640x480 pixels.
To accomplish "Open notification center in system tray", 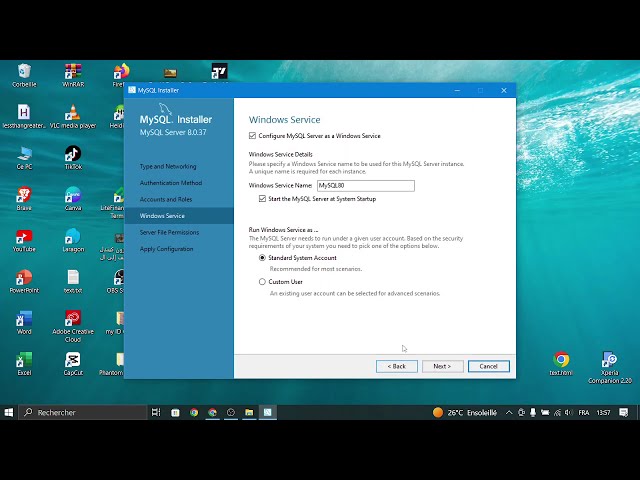I will 623,413.
